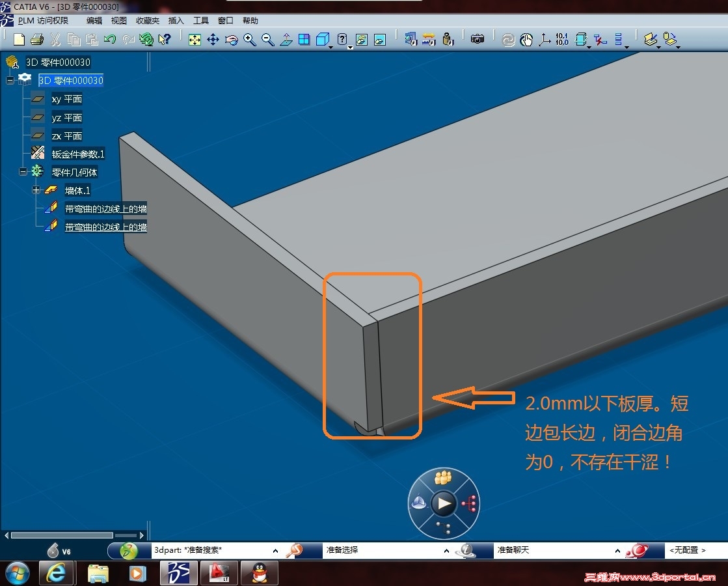Click the Fit All In icon
The width and height of the screenshot is (728, 586).
(x=195, y=40)
